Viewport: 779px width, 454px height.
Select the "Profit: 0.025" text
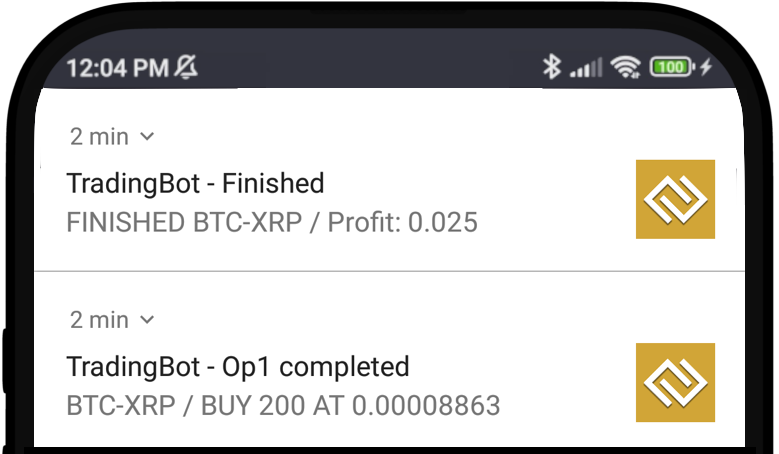[407, 222]
